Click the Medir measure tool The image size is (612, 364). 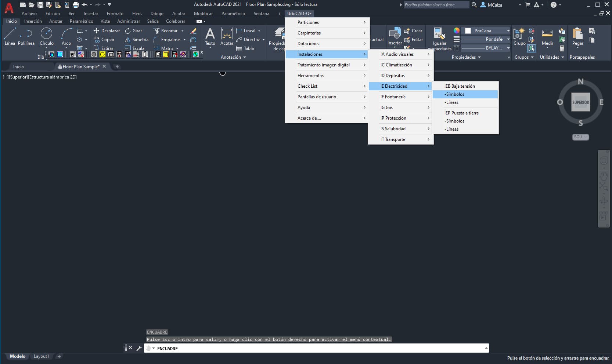tap(547, 36)
